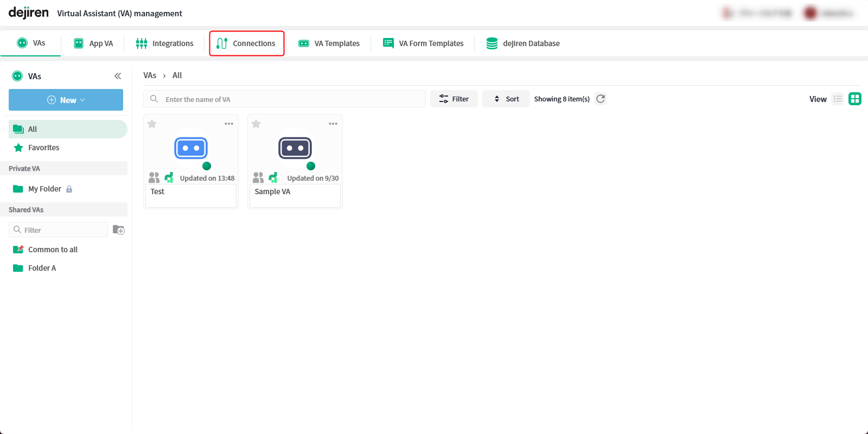
Task: Click the Test VA robot icon
Action: click(x=191, y=148)
